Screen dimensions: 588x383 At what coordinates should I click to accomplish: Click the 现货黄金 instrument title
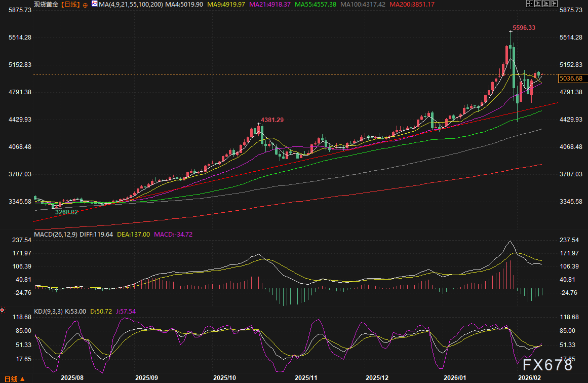(46, 5)
